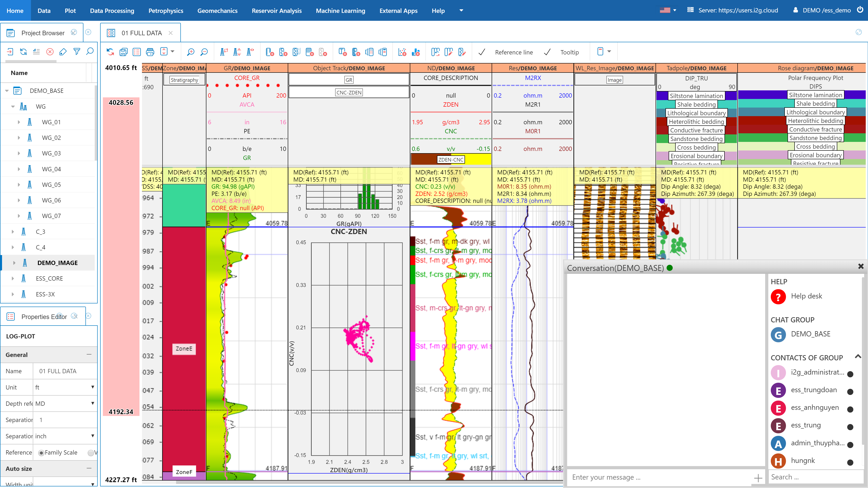Open the Petrophysics menu
The height and width of the screenshot is (488, 868).
pyautogui.click(x=166, y=10)
